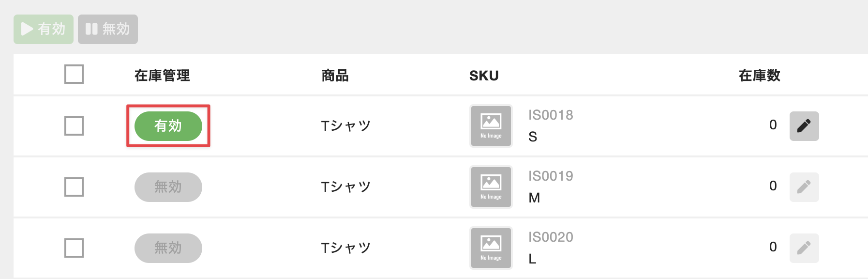Toggle the 無効 status for size L
The height and width of the screenshot is (279, 868).
click(168, 248)
